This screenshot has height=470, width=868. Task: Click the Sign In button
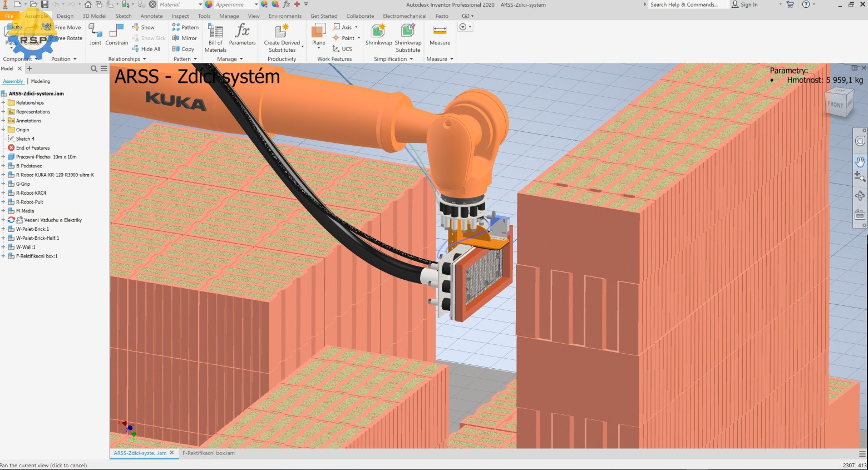click(744, 4)
